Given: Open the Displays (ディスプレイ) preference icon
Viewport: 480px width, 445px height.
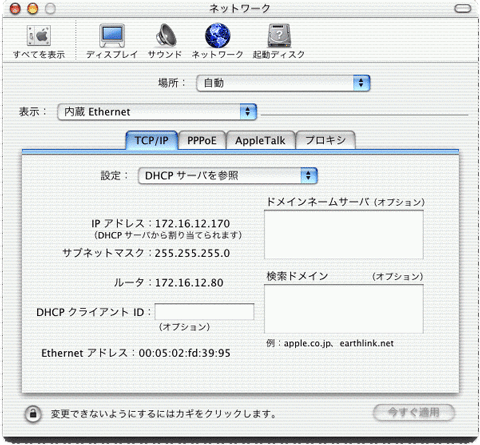Looking at the screenshot, I should point(112,36).
